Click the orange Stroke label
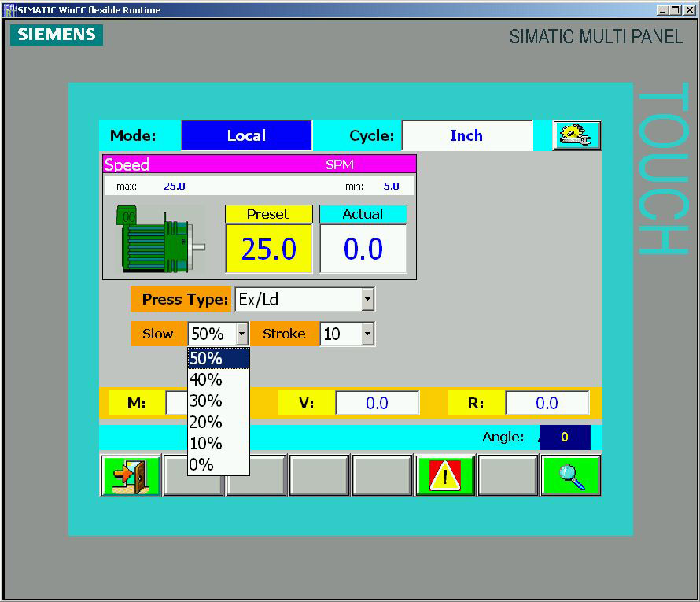700x602 pixels. click(x=285, y=334)
